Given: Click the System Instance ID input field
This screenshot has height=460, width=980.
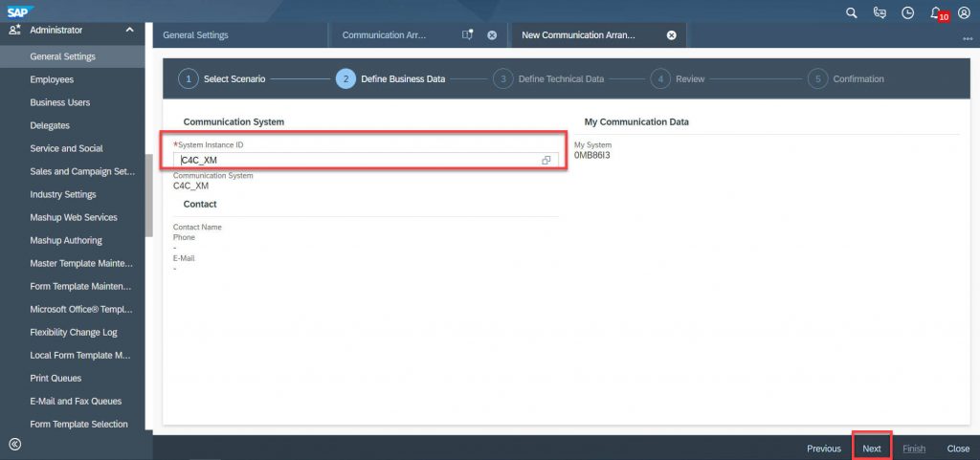Looking at the screenshot, I should click(366, 161).
